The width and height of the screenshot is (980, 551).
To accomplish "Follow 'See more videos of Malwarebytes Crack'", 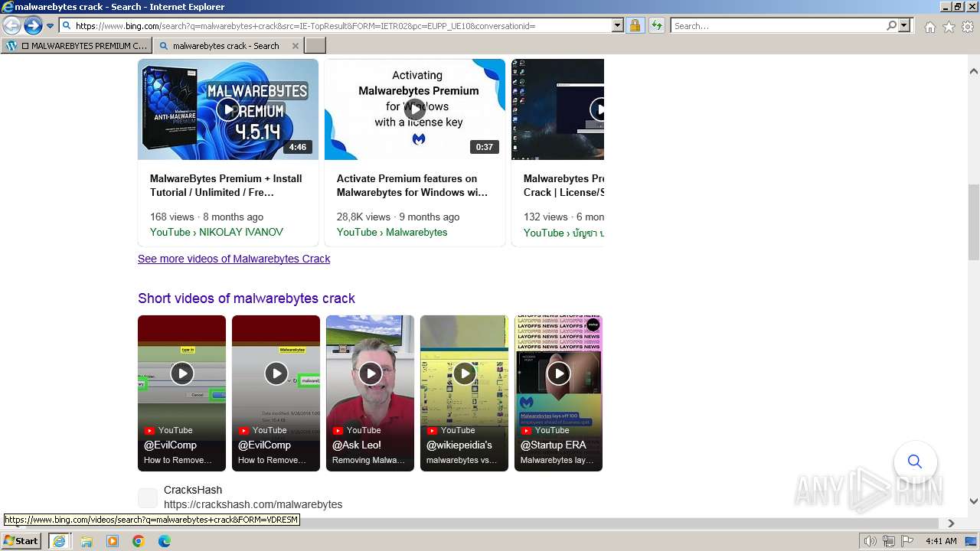I will point(234,259).
